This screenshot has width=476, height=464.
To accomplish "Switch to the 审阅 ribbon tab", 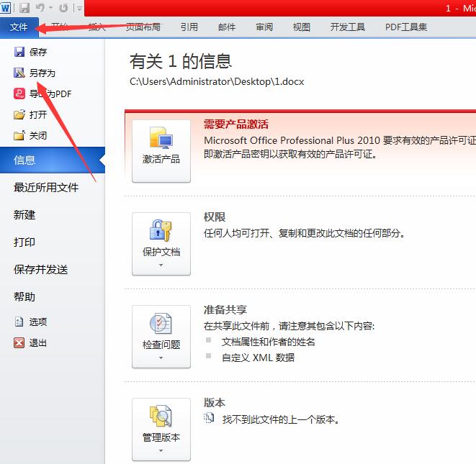I will click(264, 27).
